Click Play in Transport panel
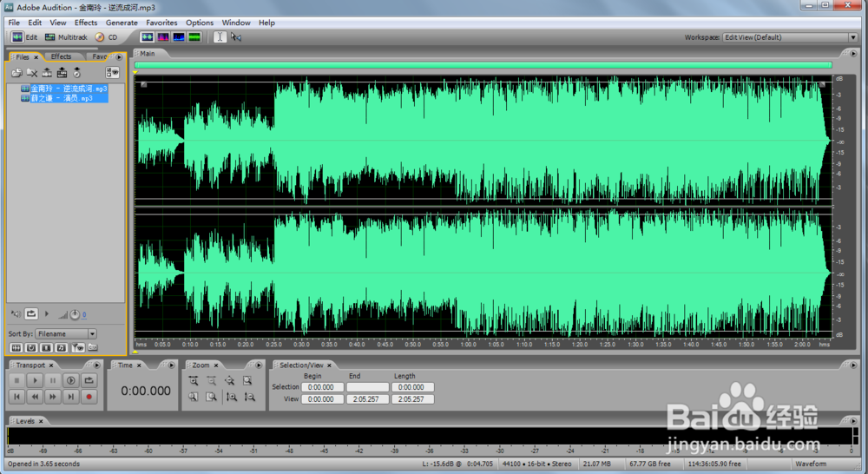Image resolution: width=868 pixels, height=474 pixels. (35, 380)
